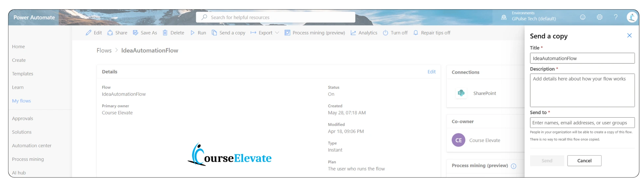Click the Status value On
644x182 pixels.
coord(331,94)
